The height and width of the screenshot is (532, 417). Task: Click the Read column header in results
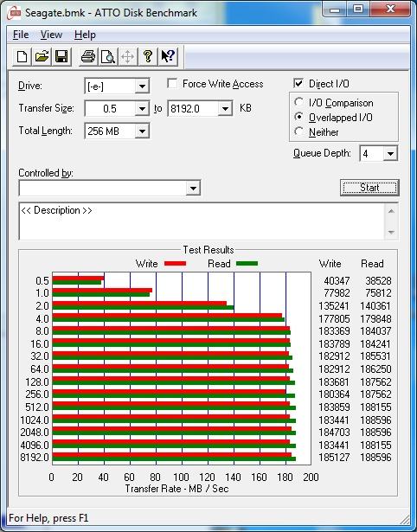pos(372,264)
